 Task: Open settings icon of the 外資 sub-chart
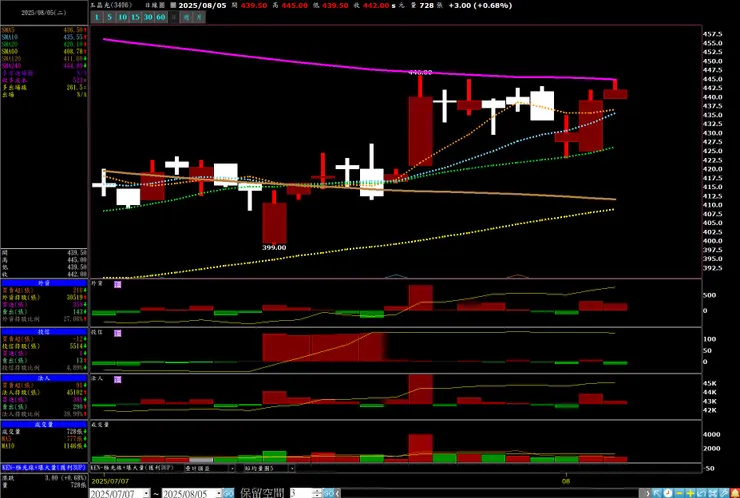[x=118, y=285]
